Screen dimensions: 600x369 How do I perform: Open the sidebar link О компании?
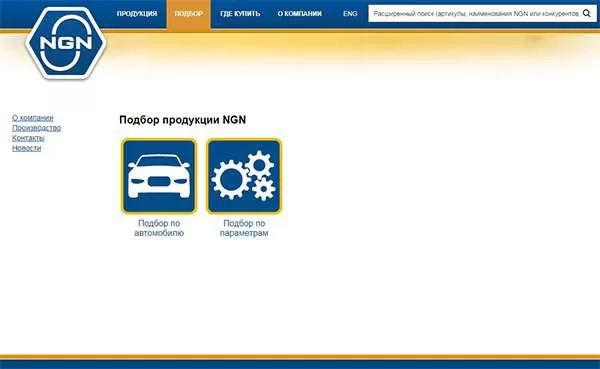coord(33,118)
